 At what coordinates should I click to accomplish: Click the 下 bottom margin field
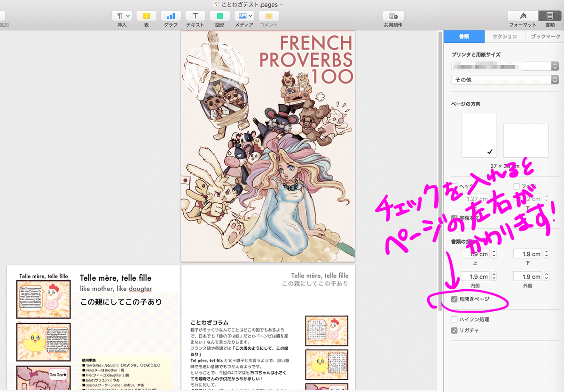pos(527,254)
